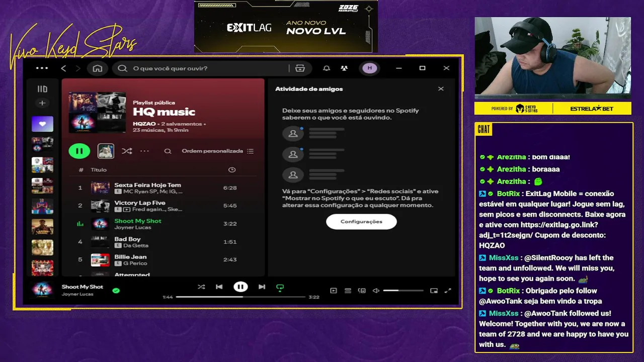Toggle the green saved checkmark for current song
Image resolution: width=644 pixels, height=362 pixels.
[x=116, y=290]
